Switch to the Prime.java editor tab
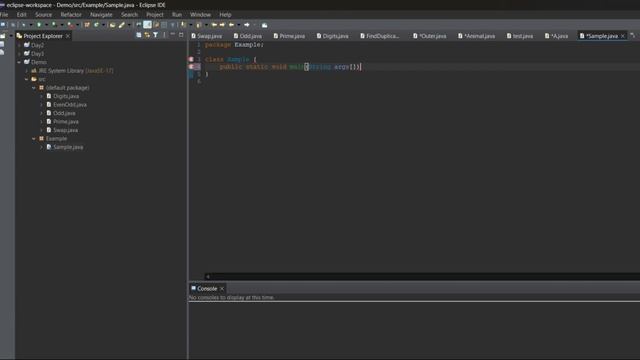The image size is (640, 360). pos(289,36)
